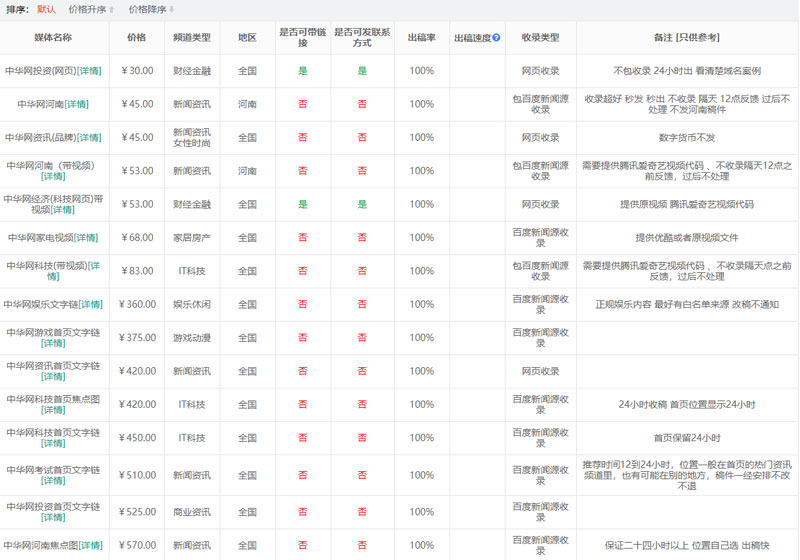Click the 价格 column header
This screenshot has height=560, width=800.
[x=136, y=37]
